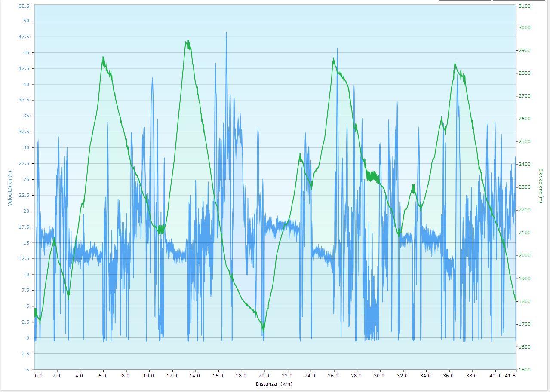Click the 3100 label on elevation axis
The width and height of the screenshot is (550, 392).
coord(525,6)
